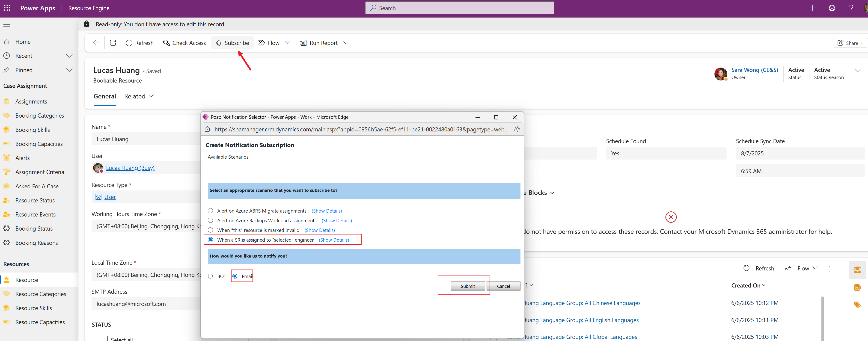
Task: Expand the header details chevron beside Status Reason
Action: click(x=858, y=70)
